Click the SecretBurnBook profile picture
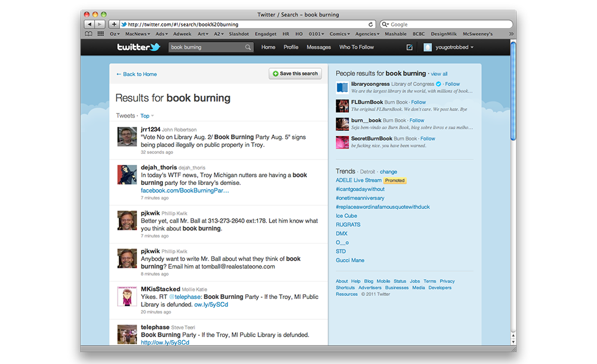 point(342,143)
